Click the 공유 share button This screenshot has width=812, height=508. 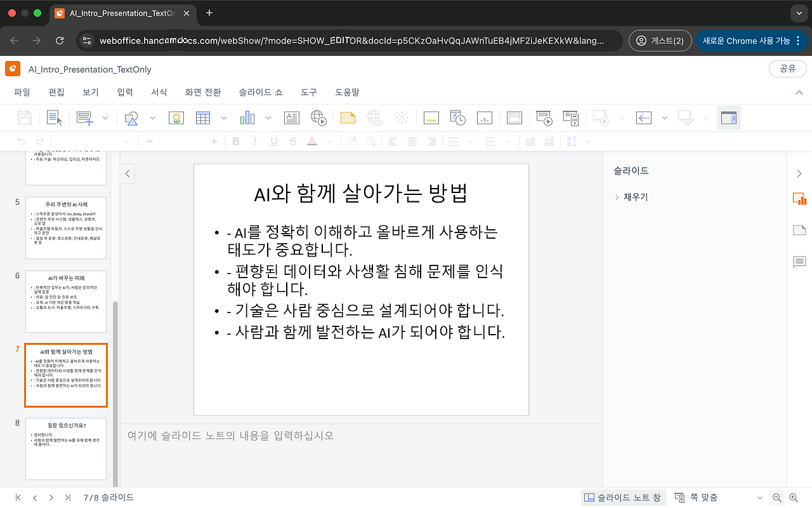[787, 69]
